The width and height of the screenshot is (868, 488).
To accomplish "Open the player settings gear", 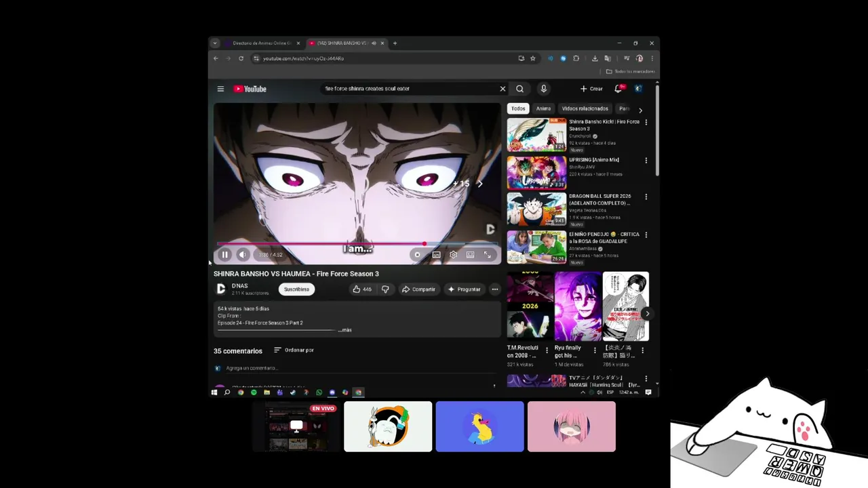I will pyautogui.click(x=453, y=255).
